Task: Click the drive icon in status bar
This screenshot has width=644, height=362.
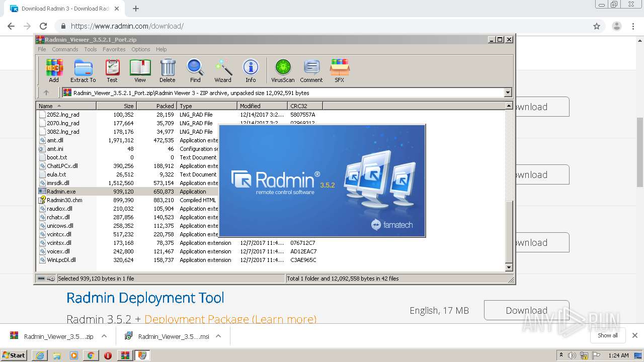Action: click(42, 278)
